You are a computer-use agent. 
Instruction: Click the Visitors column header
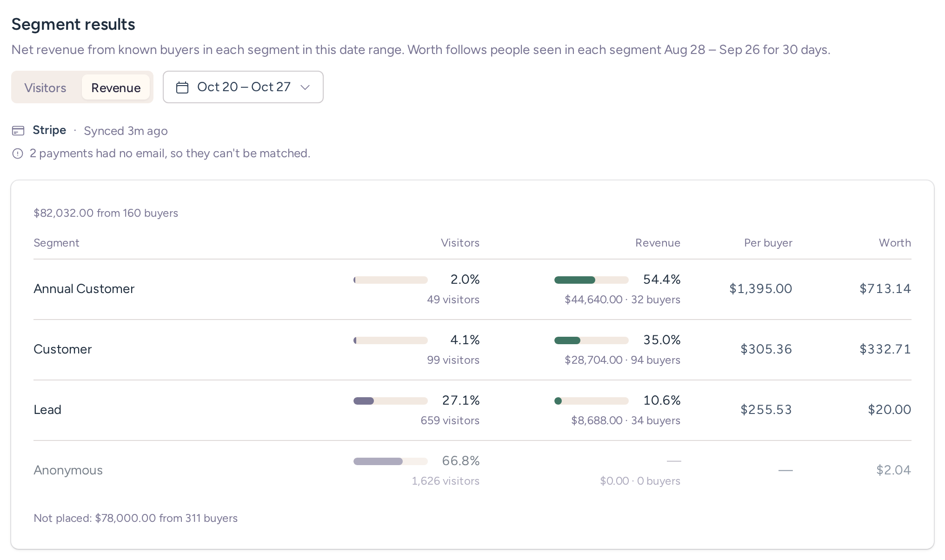point(460,243)
